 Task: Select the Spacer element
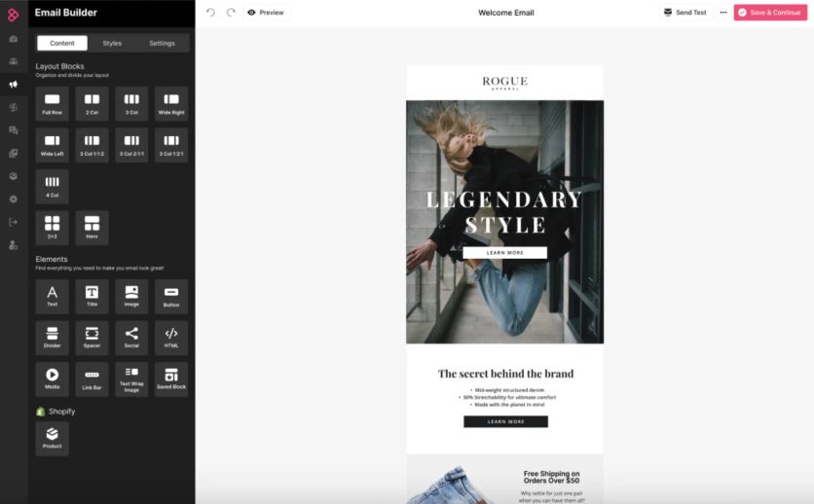[92, 338]
